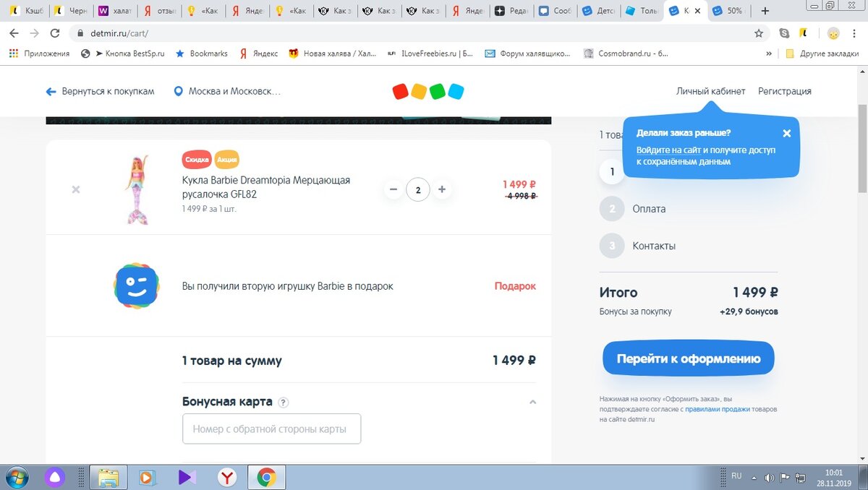The height and width of the screenshot is (490, 868).
Task: Open the Яндекс bookmark
Action: (x=258, y=53)
